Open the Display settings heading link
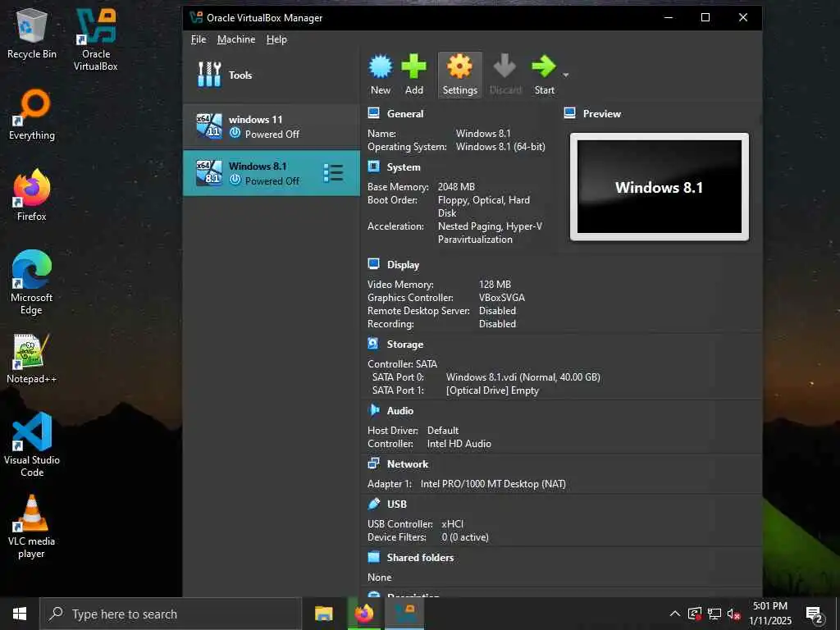Viewport: 840px width, 630px height. (x=403, y=265)
